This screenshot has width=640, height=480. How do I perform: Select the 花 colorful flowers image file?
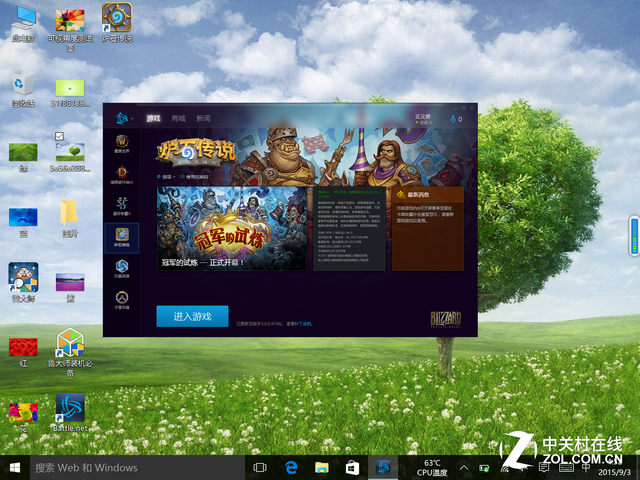point(23,418)
